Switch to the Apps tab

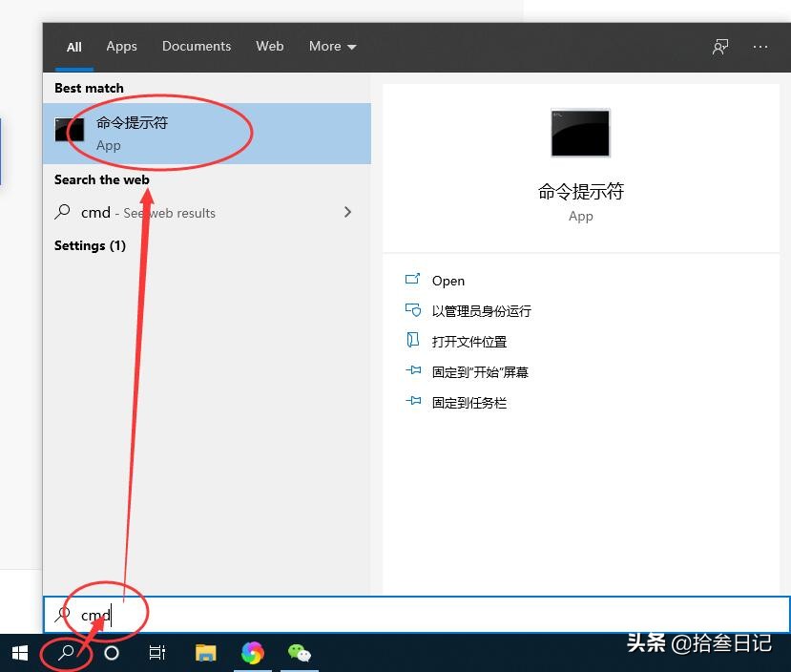pos(121,46)
